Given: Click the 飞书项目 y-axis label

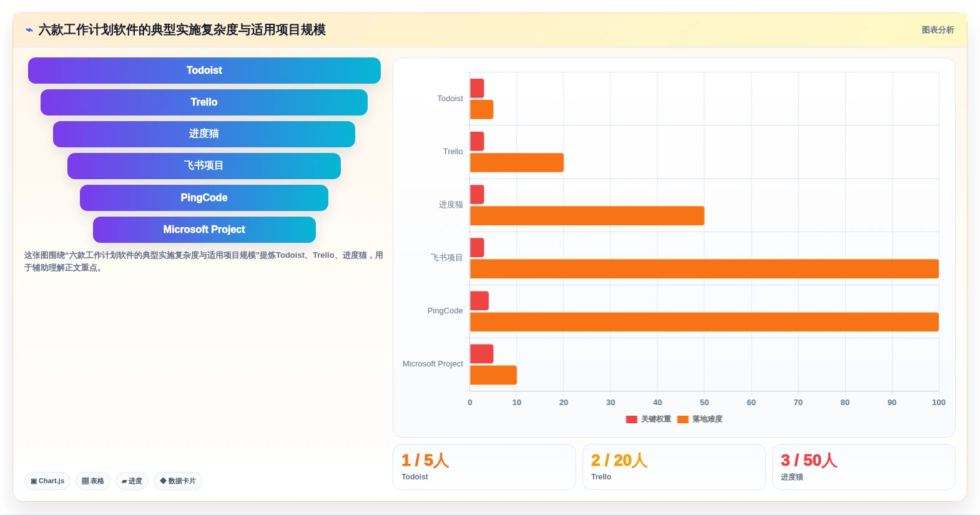Looking at the screenshot, I should click(447, 258).
